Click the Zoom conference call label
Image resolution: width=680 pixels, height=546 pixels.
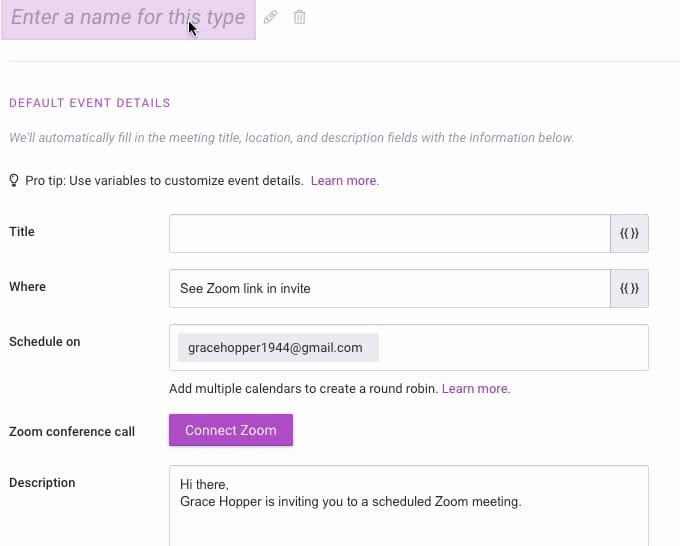72,432
